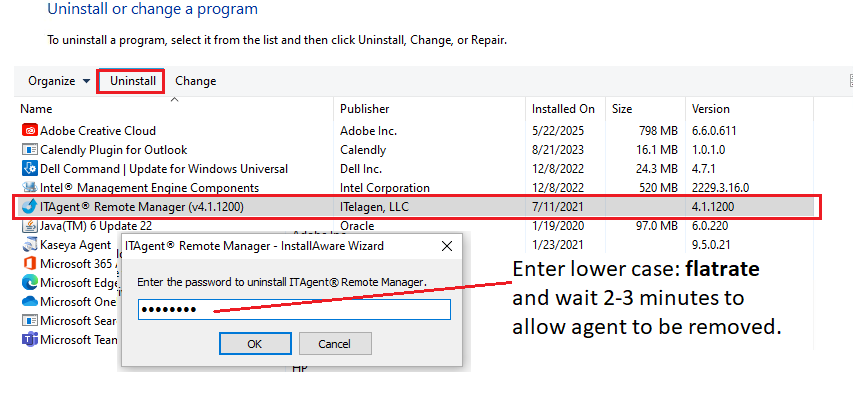
Task: Select the Calendly Plugin for Outlook row
Action: [x=416, y=150]
